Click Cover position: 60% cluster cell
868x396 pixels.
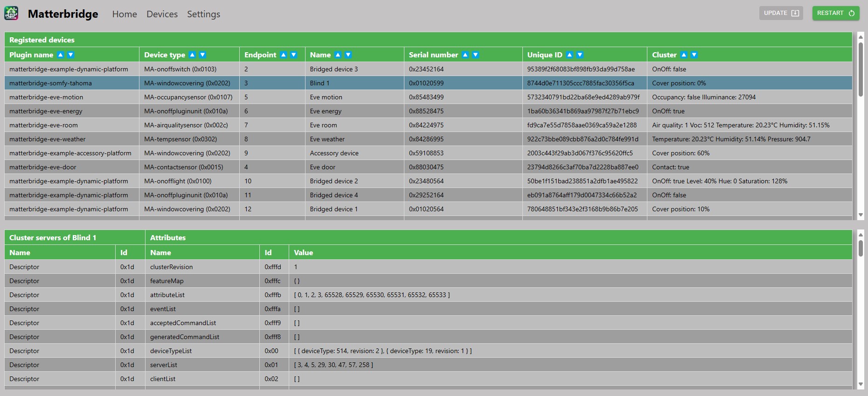750,153
